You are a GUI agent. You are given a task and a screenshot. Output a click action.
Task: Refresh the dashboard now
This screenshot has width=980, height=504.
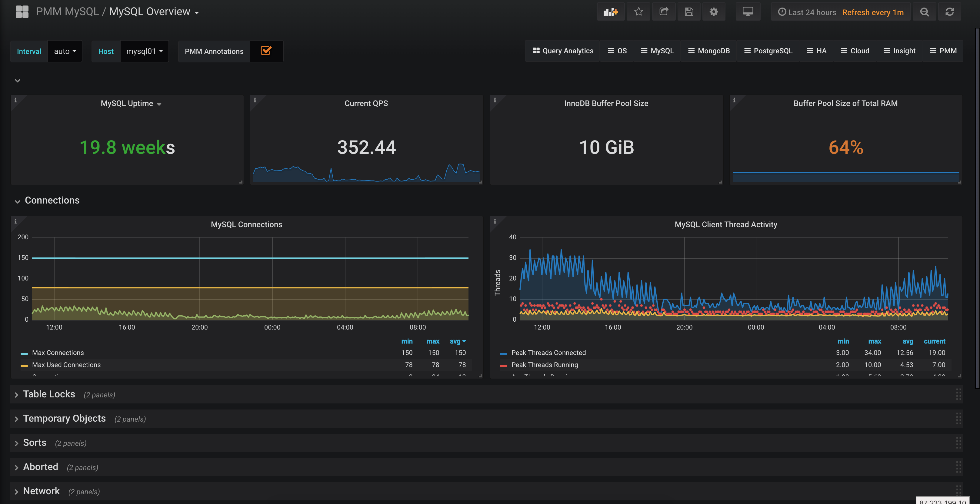tap(950, 12)
